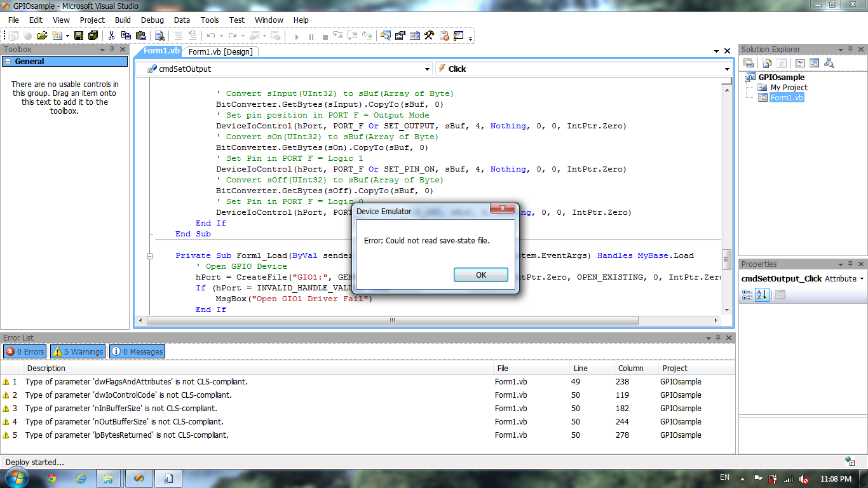Screen dimensions: 868x488
Task: Click View Designer icon in Solution Explorer
Action: [814, 63]
